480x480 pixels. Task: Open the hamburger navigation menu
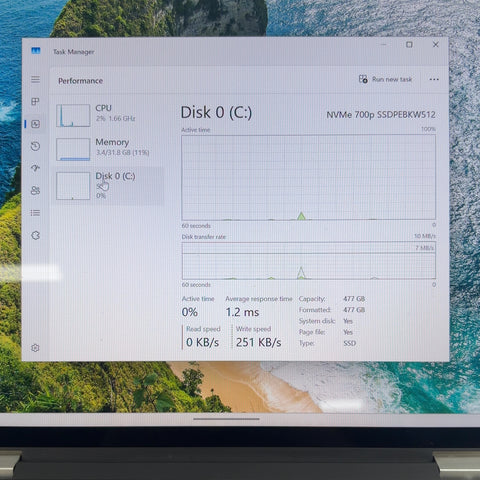pyautogui.click(x=35, y=79)
